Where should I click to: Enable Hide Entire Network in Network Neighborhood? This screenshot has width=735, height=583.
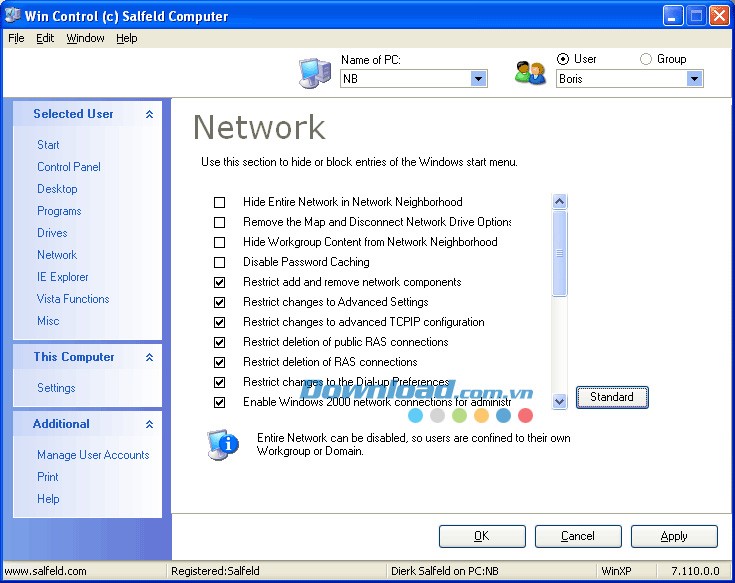[x=220, y=202]
